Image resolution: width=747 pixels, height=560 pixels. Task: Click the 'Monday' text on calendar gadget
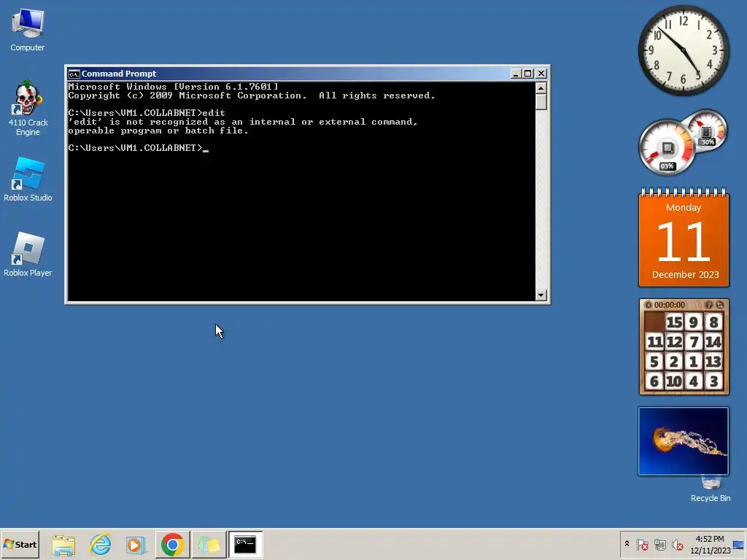pyautogui.click(x=683, y=208)
